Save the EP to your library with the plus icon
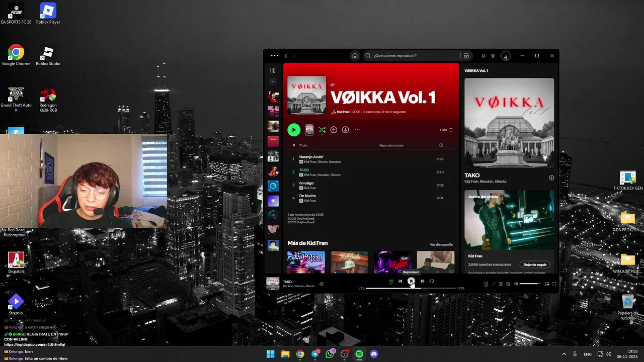Image resolution: width=644 pixels, height=362 pixels. click(x=334, y=130)
